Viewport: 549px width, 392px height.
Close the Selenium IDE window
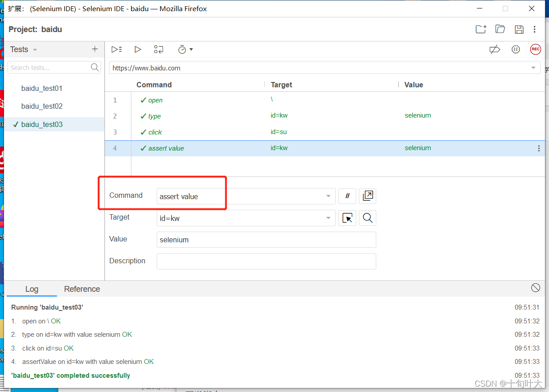coord(532,8)
